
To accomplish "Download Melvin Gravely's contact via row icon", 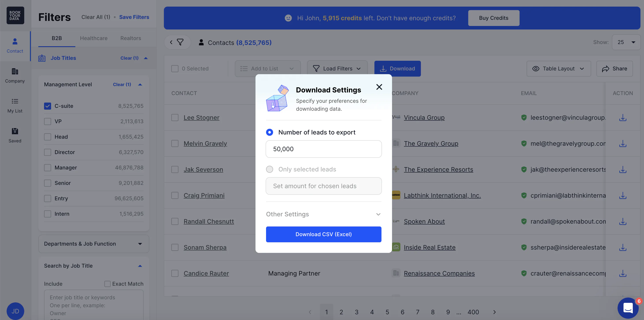I will coord(622,143).
